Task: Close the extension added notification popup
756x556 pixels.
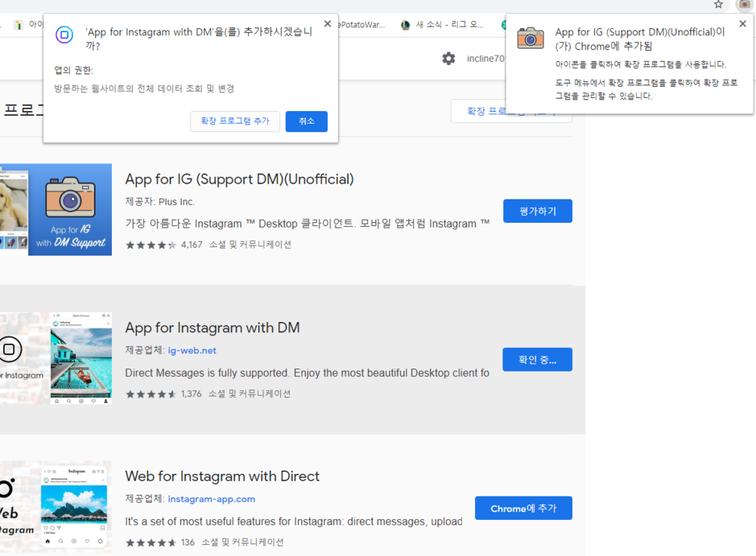Action: [x=743, y=23]
